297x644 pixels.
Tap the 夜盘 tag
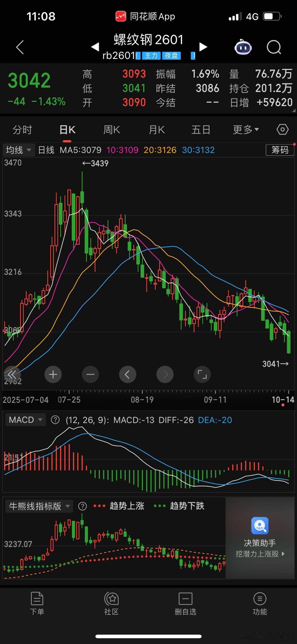[x=171, y=56]
